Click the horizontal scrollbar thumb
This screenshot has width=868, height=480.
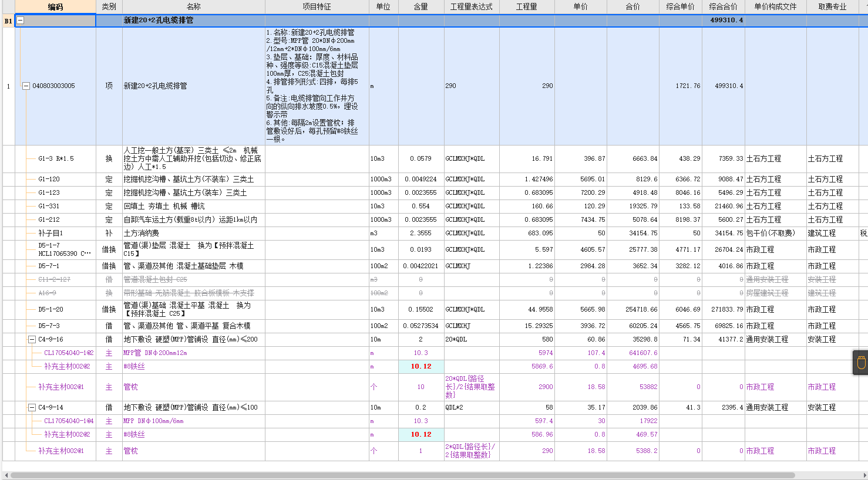(x=403, y=475)
